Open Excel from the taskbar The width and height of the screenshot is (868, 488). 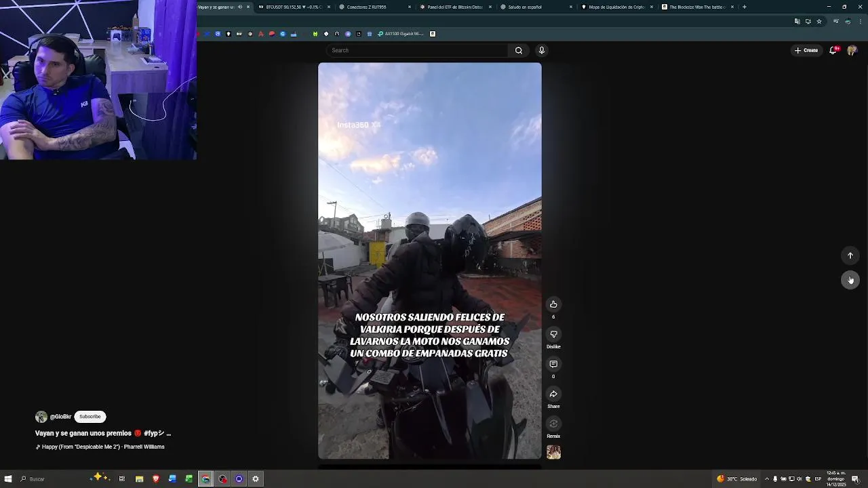pyautogui.click(x=189, y=479)
